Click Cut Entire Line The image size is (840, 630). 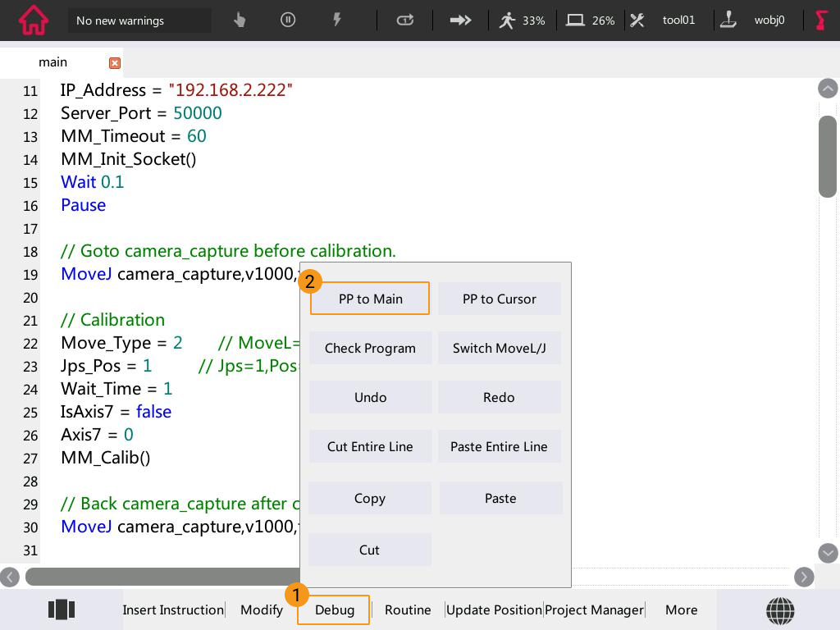(x=370, y=446)
